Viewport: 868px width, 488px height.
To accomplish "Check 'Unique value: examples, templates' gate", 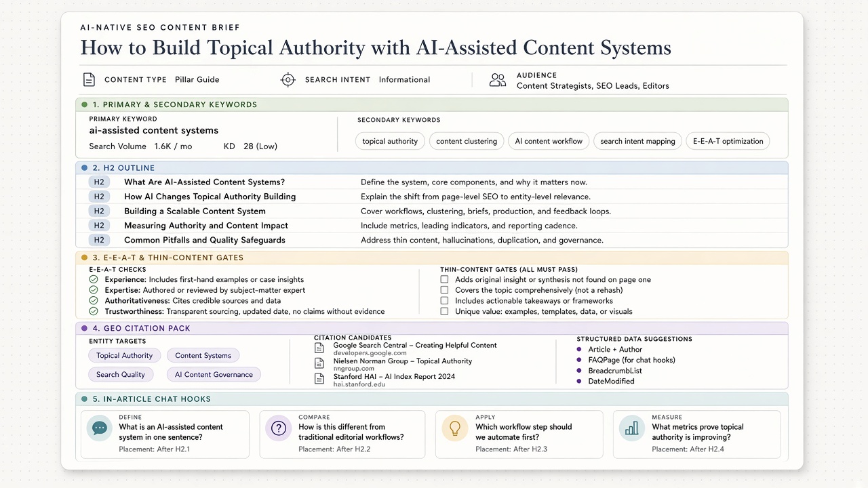I will coord(444,312).
